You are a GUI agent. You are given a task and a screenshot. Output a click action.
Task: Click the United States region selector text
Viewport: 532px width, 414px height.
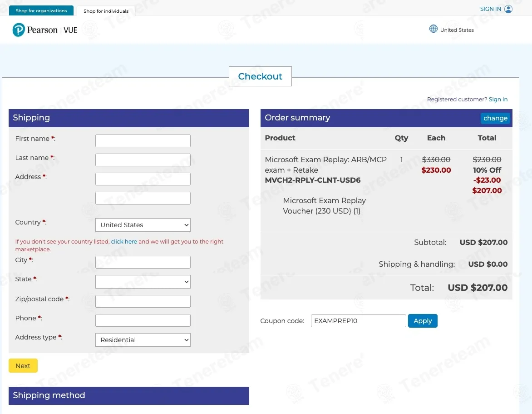click(457, 30)
